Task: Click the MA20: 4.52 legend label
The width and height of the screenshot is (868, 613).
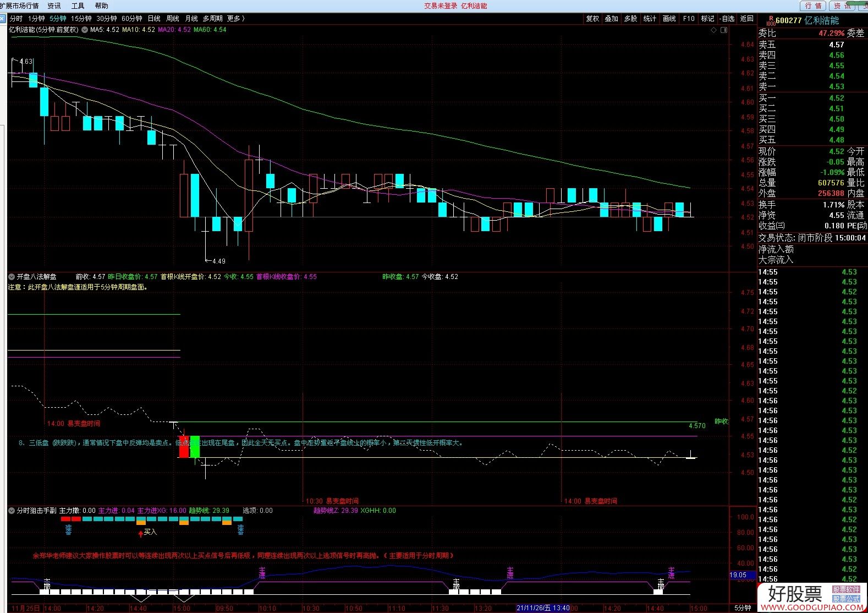Action: coord(174,30)
